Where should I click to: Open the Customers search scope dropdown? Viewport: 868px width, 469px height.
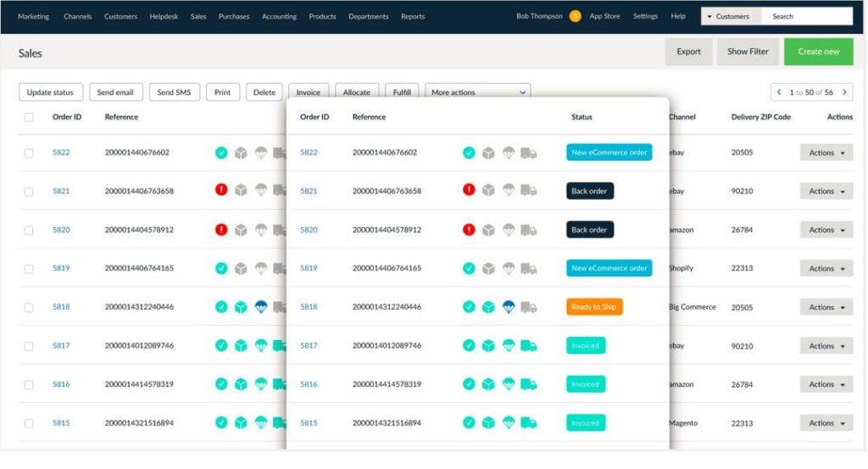732,16
